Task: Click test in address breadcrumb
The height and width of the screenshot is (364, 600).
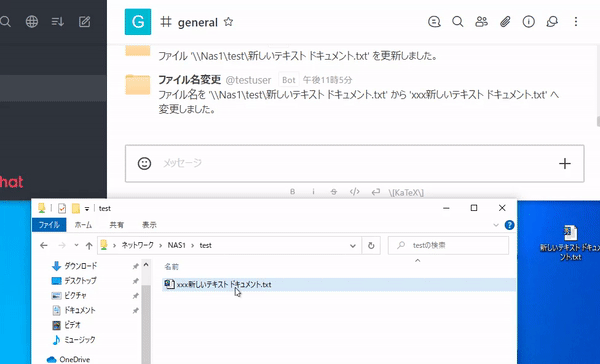Action: 205,245
